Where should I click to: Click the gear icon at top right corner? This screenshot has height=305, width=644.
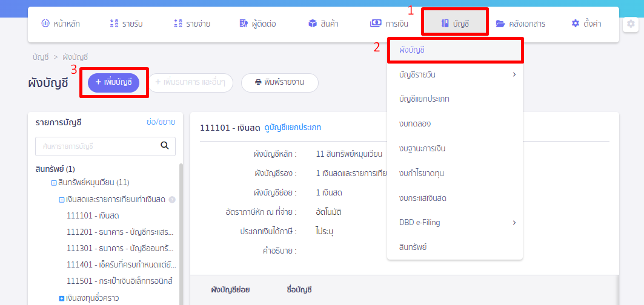pos(631,24)
